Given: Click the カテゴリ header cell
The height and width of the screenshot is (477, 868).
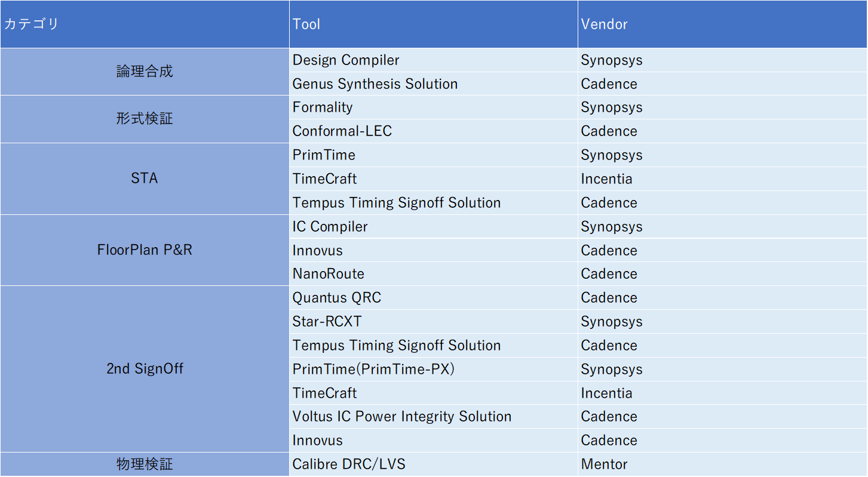Looking at the screenshot, I should pos(145,24).
